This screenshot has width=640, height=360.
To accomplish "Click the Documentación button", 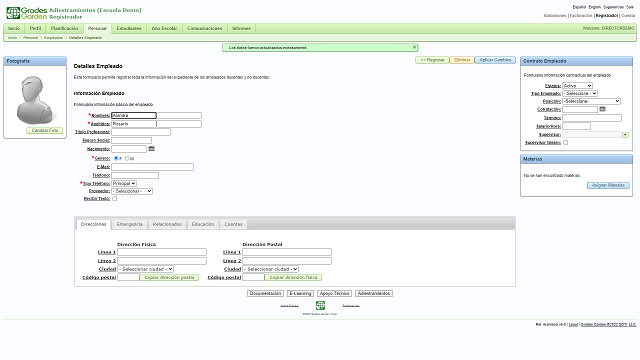I will click(x=265, y=293).
